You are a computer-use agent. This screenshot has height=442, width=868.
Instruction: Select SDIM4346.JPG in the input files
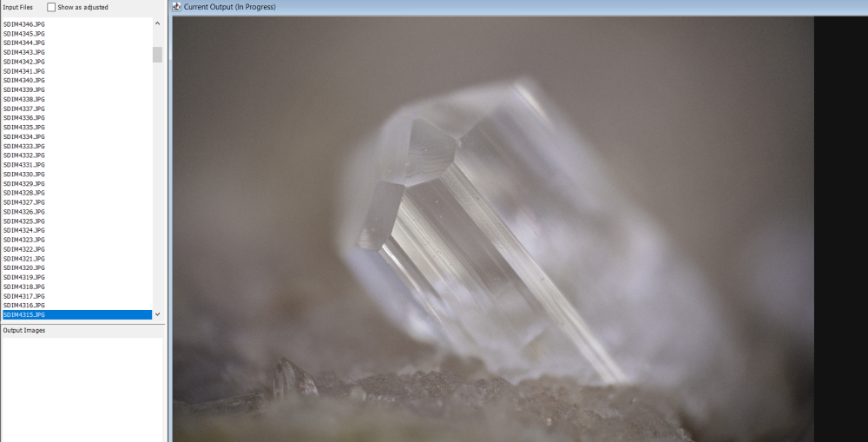(24, 23)
